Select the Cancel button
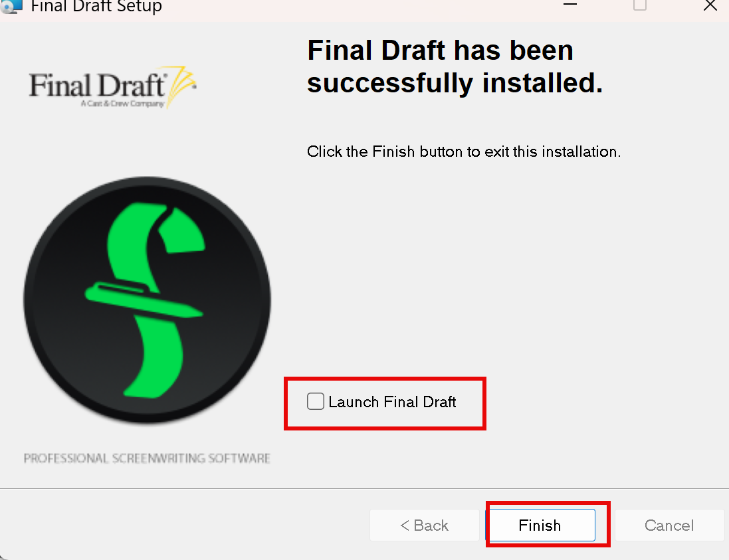This screenshot has height=560, width=729. [669, 525]
